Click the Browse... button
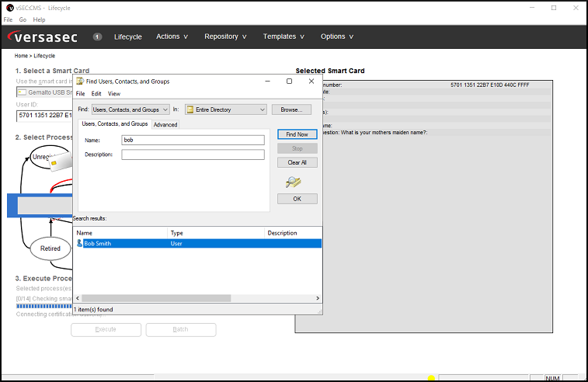Viewport: 588px width, 382px height. [x=291, y=109]
